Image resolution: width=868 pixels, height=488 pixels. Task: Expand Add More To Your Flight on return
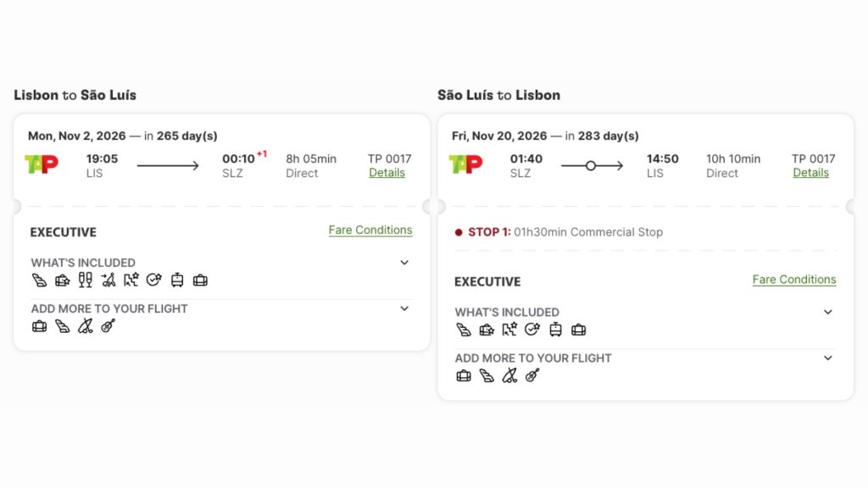click(x=828, y=358)
